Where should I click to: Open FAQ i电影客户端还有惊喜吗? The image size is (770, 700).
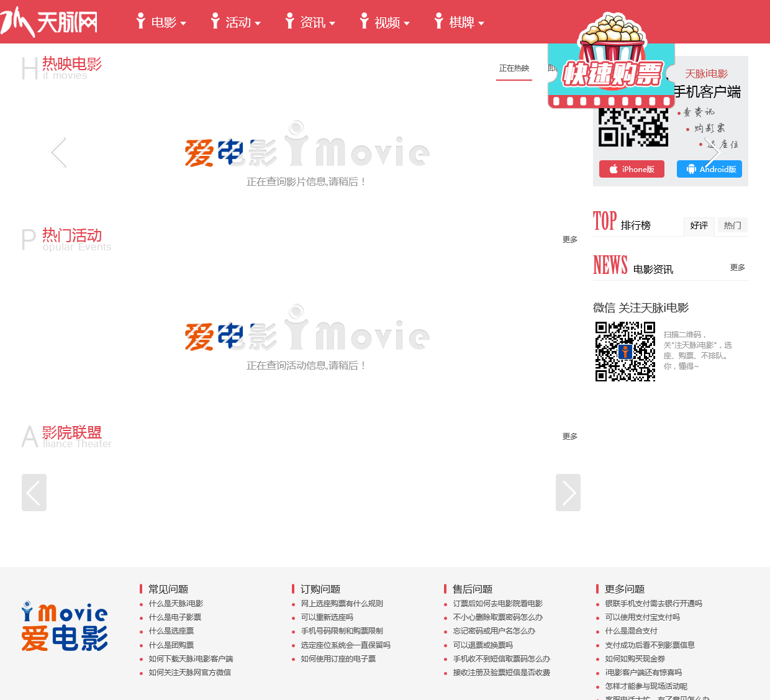(643, 673)
